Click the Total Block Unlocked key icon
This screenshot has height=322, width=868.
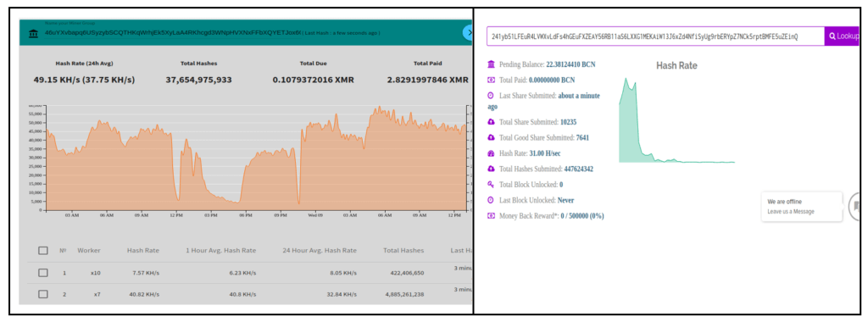coord(491,184)
